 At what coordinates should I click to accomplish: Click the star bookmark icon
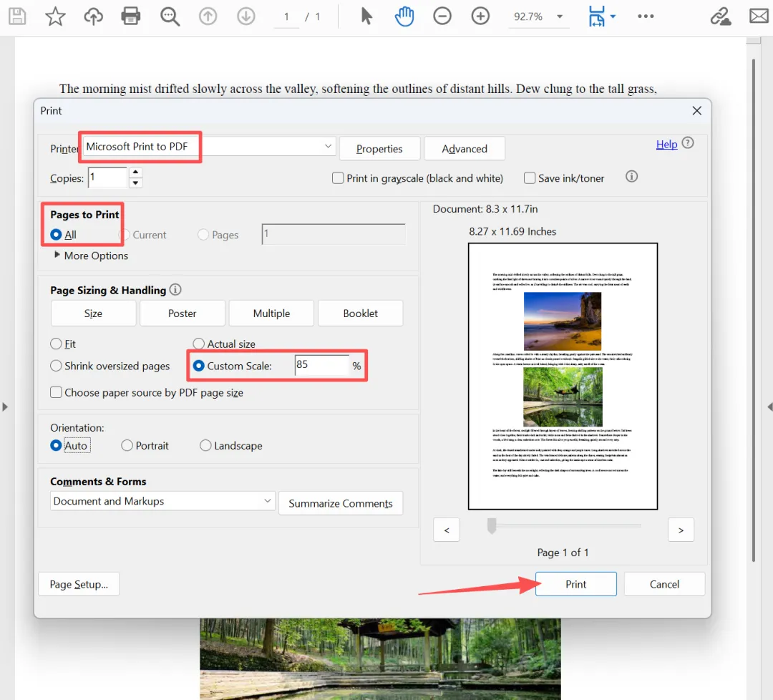tap(55, 16)
